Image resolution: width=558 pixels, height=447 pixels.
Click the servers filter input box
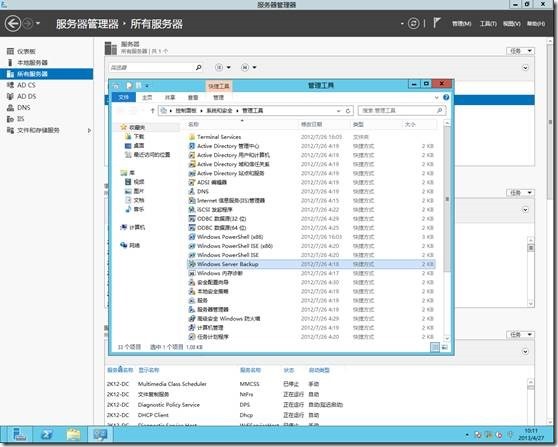click(151, 68)
